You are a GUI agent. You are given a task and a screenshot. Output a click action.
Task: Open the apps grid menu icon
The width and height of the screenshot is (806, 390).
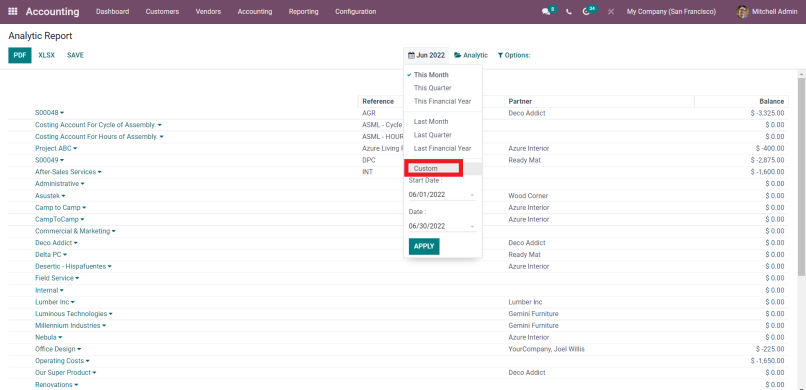pos(13,11)
